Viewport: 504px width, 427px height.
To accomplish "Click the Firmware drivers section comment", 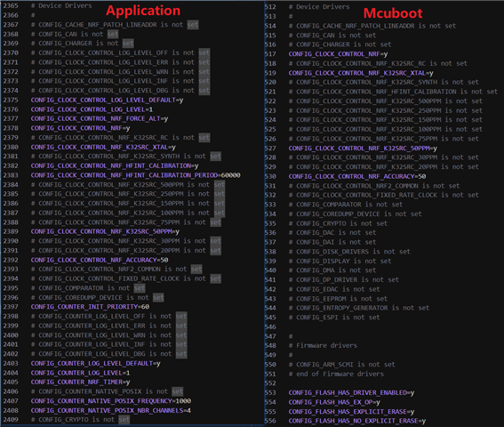I will (323, 345).
